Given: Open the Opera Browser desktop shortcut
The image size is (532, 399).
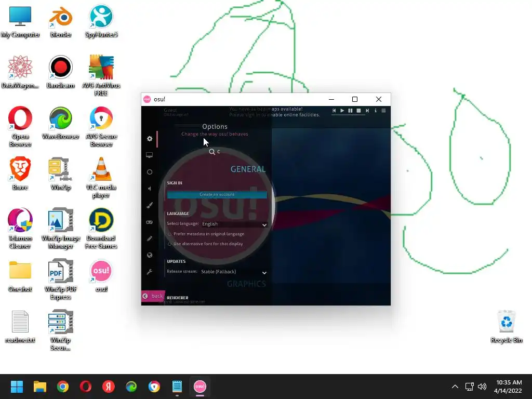Looking at the screenshot, I should [20, 126].
